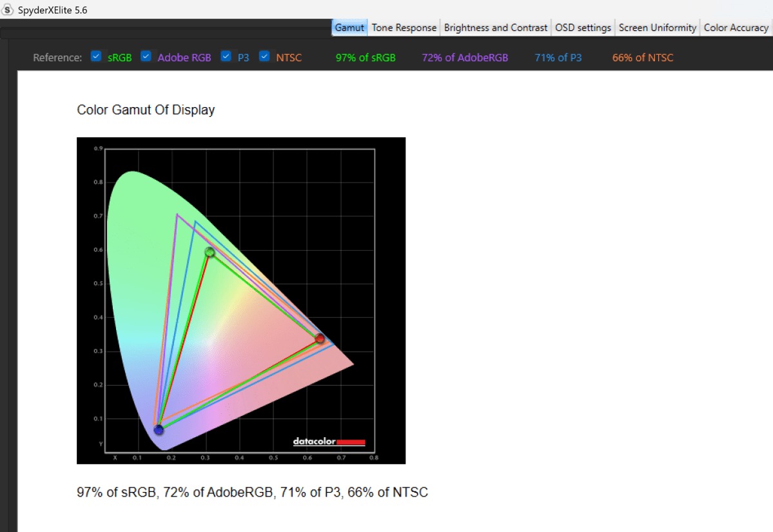Screen dimensions: 773x532
Task: Click the red primary marker on gamut chart
Action: (x=319, y=338)
